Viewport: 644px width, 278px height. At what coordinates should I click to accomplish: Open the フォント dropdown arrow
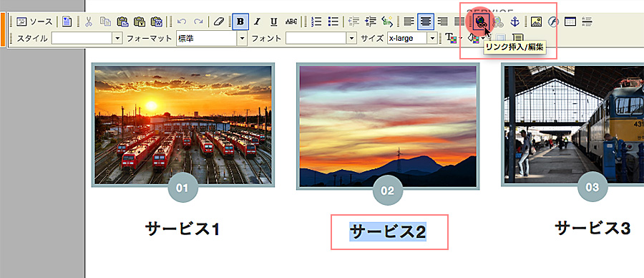tap(351, 39)
